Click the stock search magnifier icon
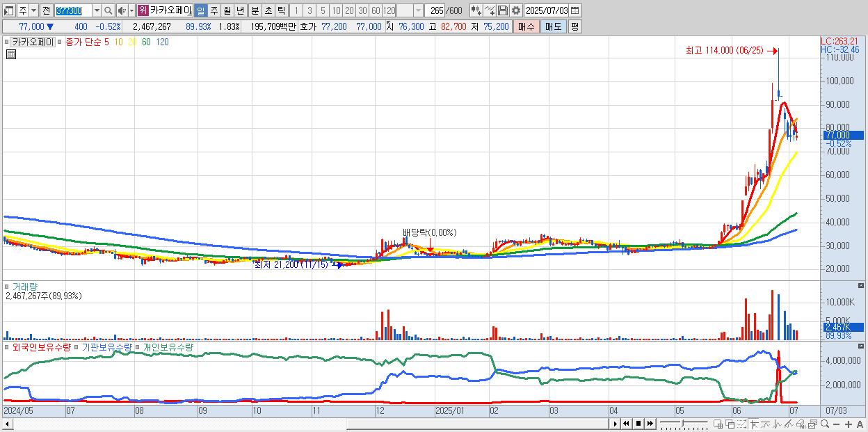Image resolution: width=868 pixels, height=432 pixels. [x=108, y=10]
